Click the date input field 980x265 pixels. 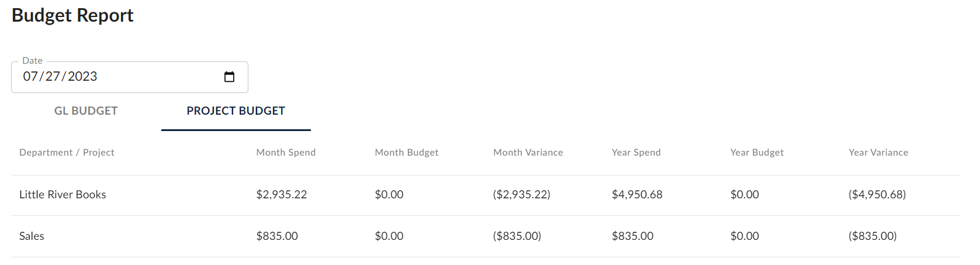117,77
